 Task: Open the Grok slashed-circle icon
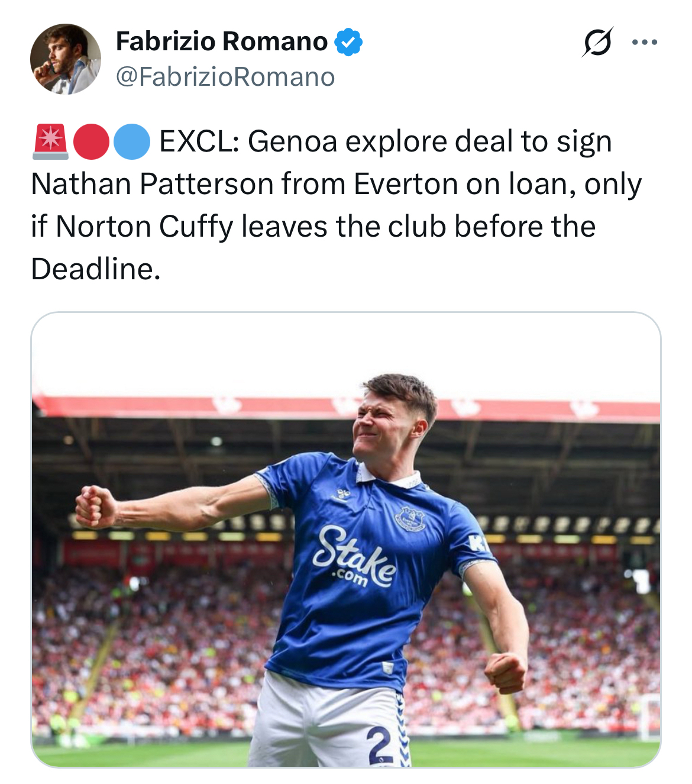click(x=597, y=43)
